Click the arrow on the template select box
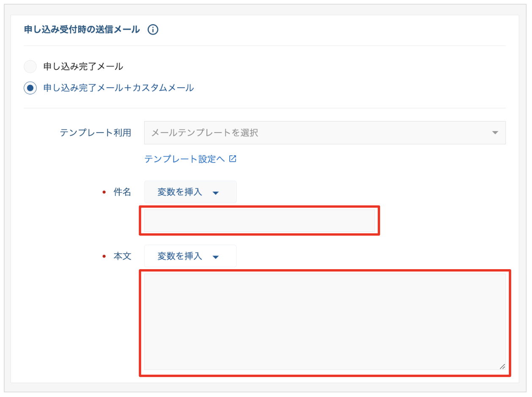The image size is (532, 397). tap(495, 133)
